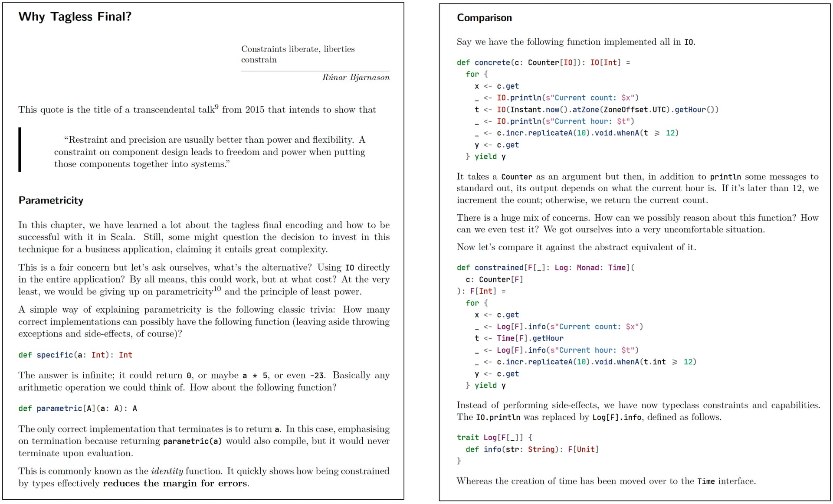Click footnote 10 after parametricity

click(x=217, y=288)
